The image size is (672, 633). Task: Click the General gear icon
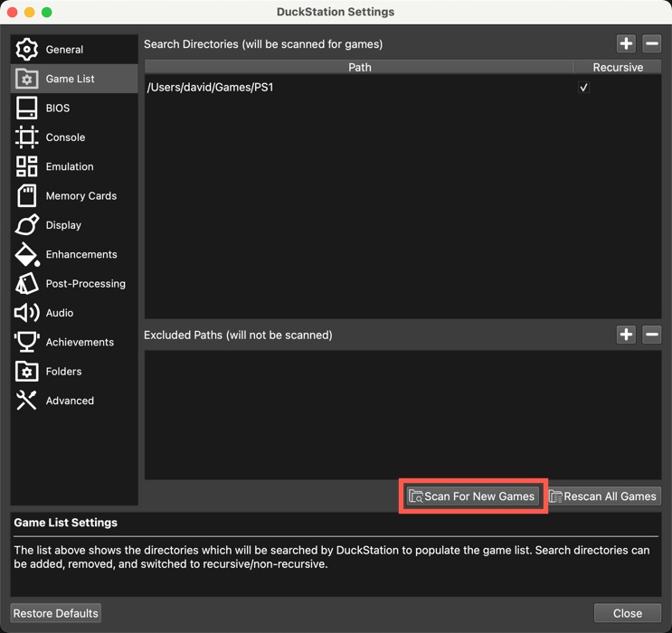tap(26, 50)
